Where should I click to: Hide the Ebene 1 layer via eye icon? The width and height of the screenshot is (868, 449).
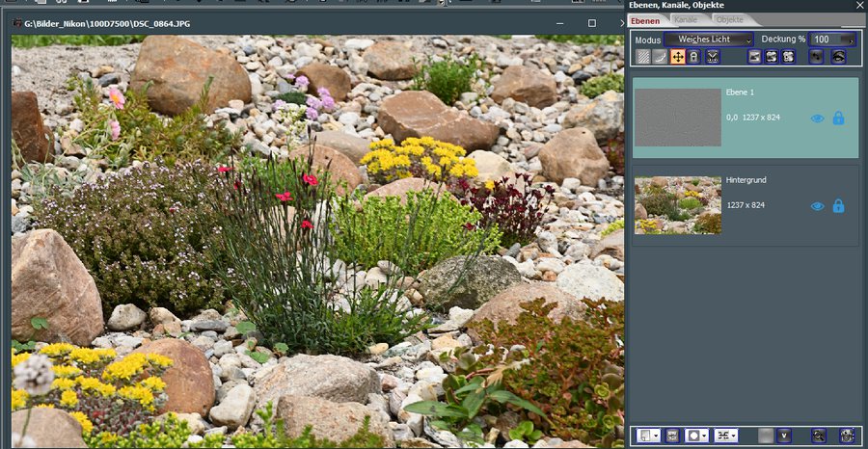pyautogui.click(x=817, y=119)
